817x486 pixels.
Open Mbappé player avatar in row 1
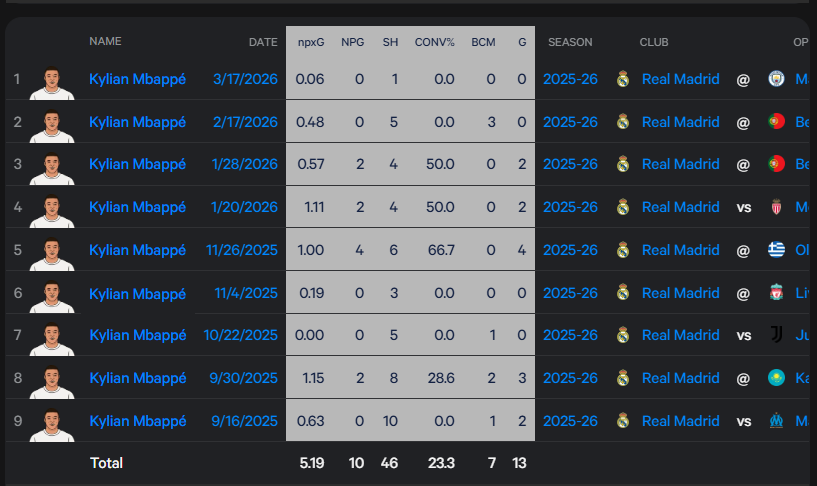tap(52, 83)
